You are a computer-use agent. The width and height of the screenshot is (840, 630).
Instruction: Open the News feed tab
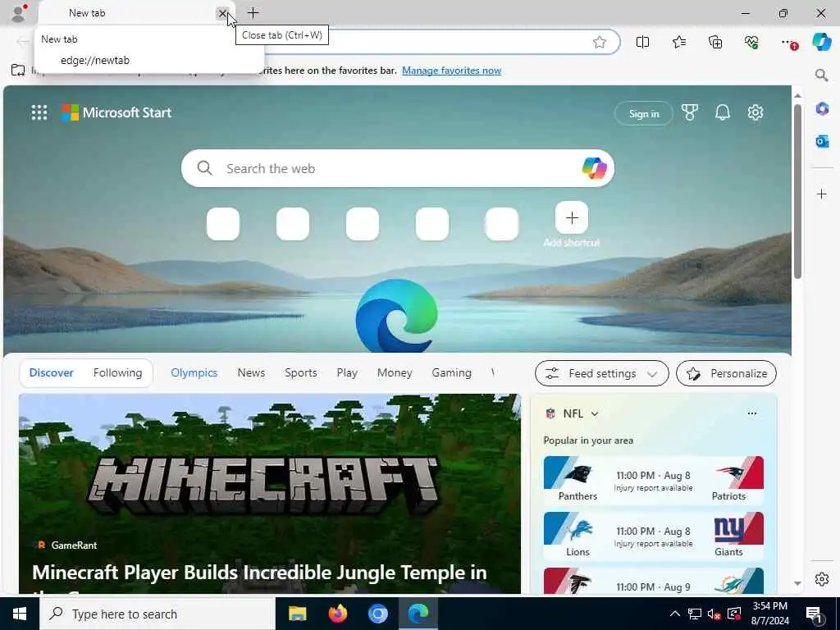251,373
